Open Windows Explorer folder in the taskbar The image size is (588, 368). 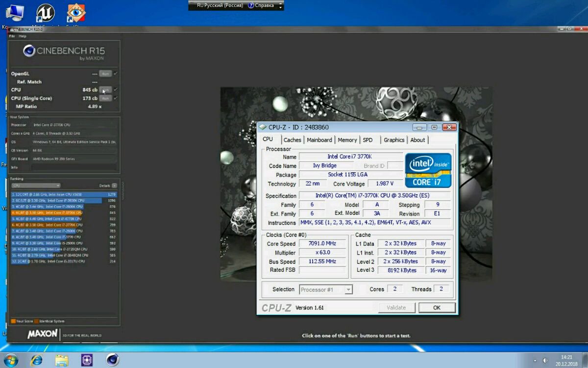point(62,360)
